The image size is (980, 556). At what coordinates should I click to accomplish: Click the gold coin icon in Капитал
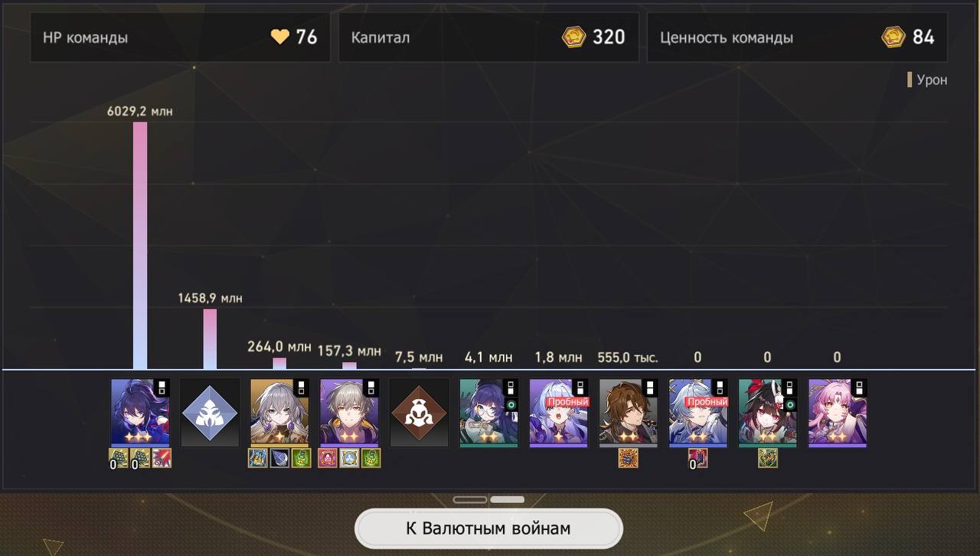(x=573, y=37)
